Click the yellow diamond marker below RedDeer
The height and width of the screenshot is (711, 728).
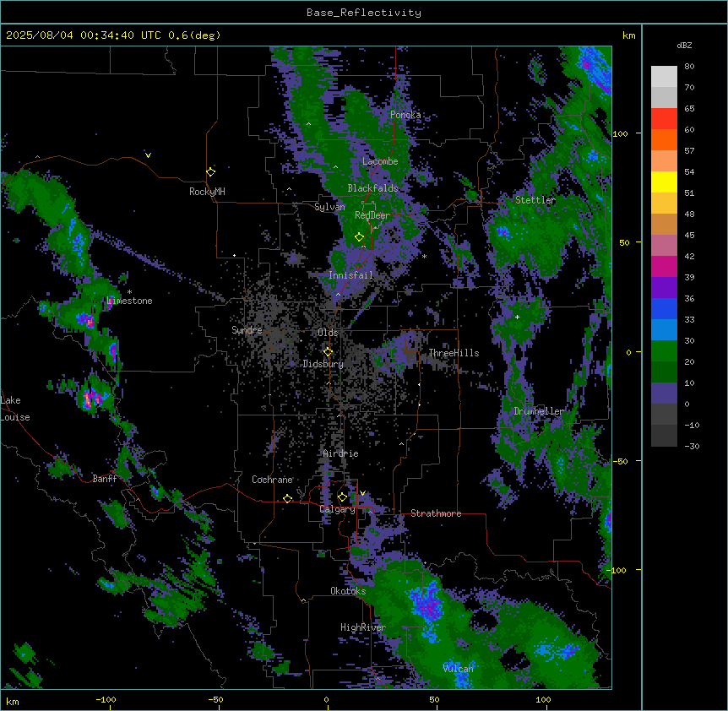tap(359, 237)
